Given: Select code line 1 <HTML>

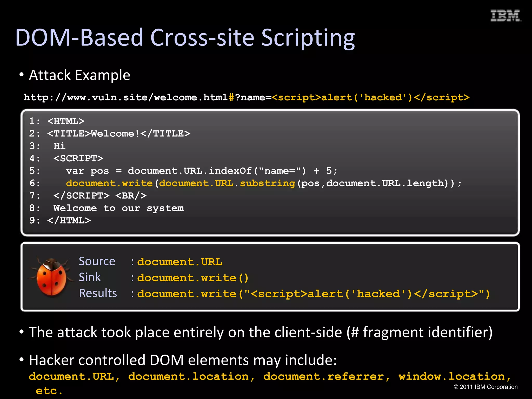Looking at the screenshot, I should (57, 121).
